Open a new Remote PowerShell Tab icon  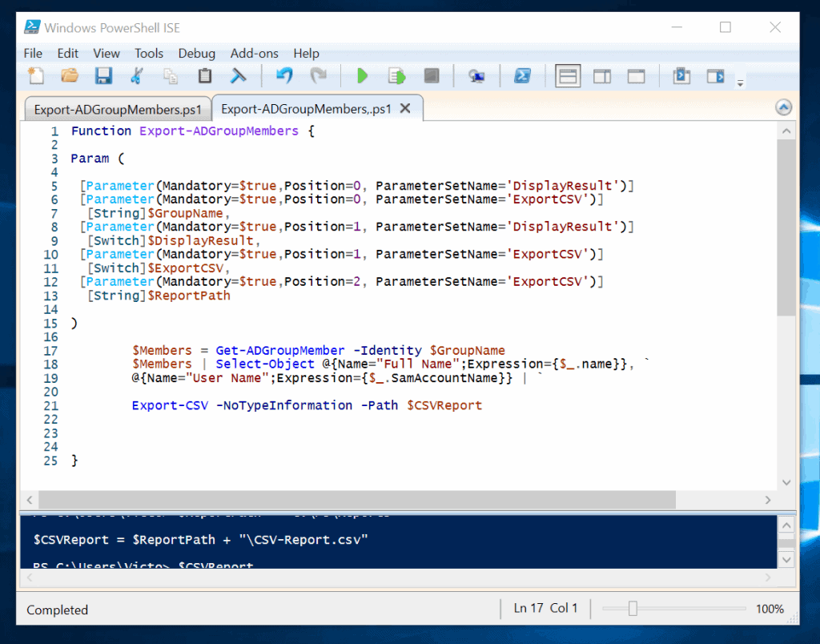pyautogui.click(x=477, y=76)
